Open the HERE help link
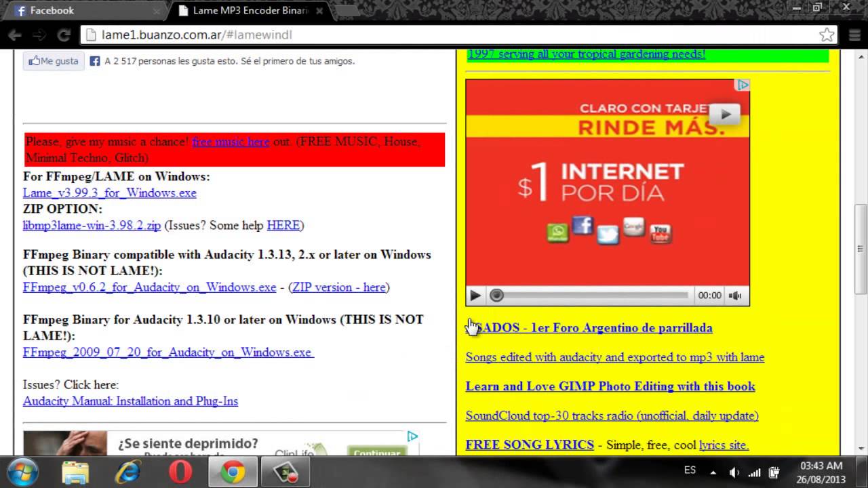Viewport: 868px width, 488px height. coord(283,225)
